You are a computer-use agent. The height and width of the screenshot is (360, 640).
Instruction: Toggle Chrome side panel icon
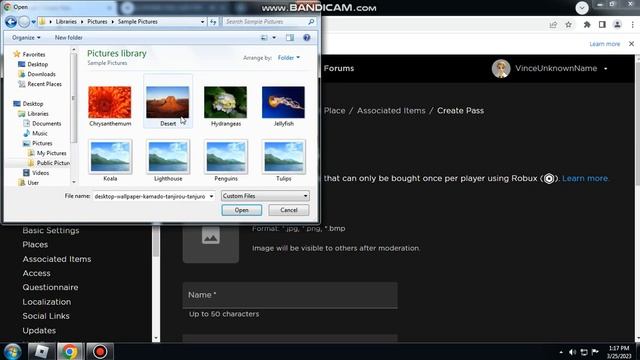point(602,25)
